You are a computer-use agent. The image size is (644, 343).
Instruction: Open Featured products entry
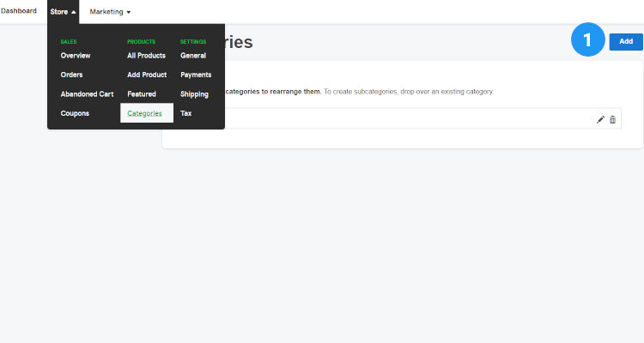142,94
